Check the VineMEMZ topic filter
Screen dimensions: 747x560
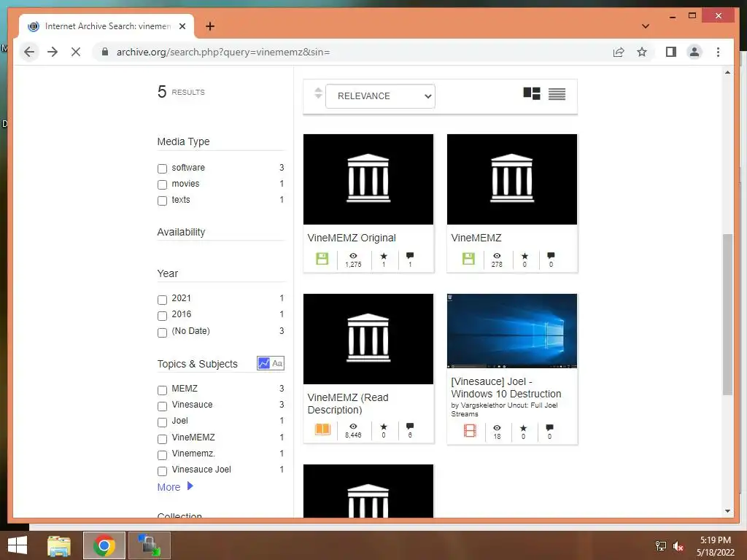coord(162,438)
